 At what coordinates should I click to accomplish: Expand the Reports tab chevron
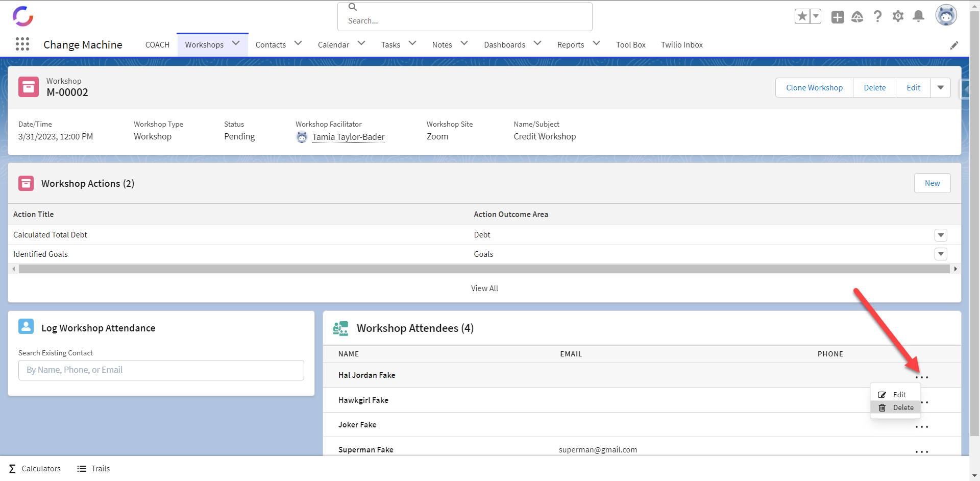click(x=596, y=43)
